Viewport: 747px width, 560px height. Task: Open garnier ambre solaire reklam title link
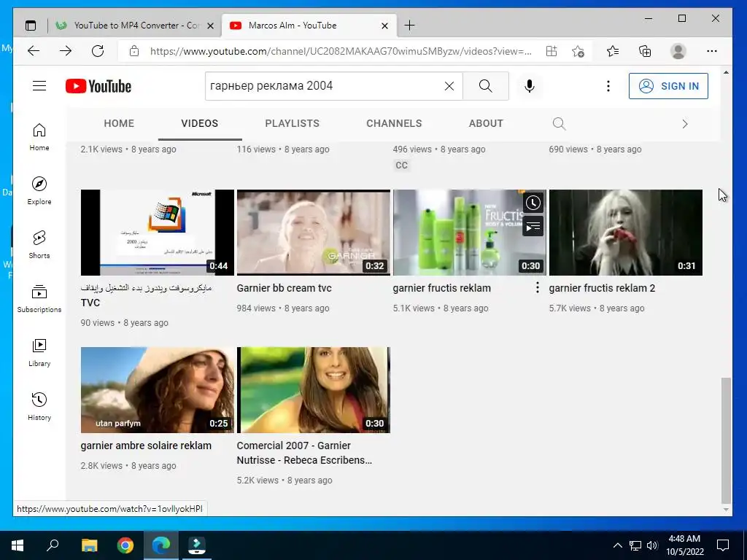(146, 446)
